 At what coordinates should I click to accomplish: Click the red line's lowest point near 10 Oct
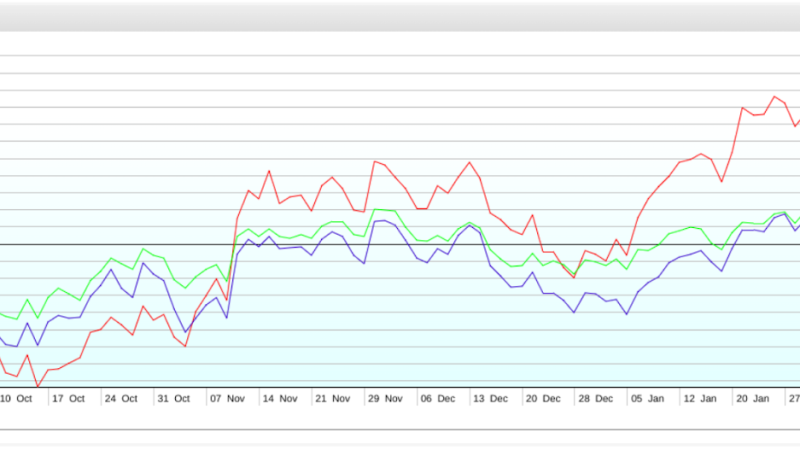pos(38,386)
